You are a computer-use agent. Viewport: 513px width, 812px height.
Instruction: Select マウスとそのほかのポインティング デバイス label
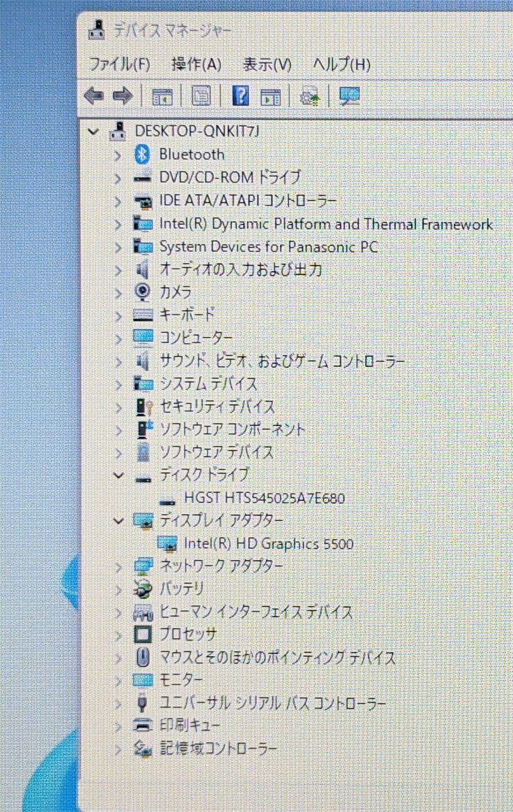pos(278,658)
